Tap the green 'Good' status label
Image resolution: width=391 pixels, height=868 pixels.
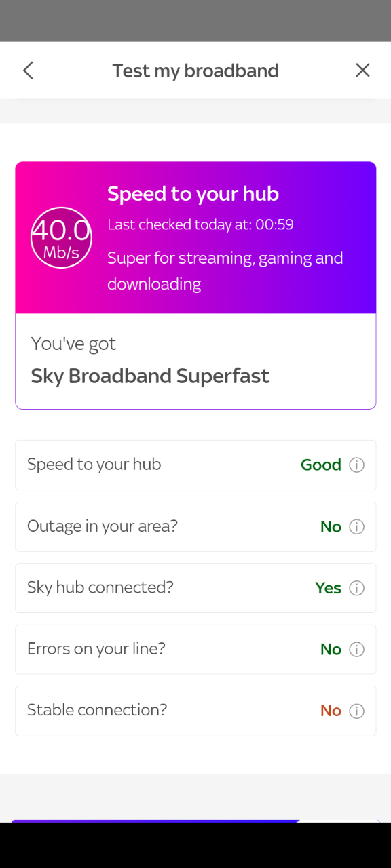[x=321, y=465]
